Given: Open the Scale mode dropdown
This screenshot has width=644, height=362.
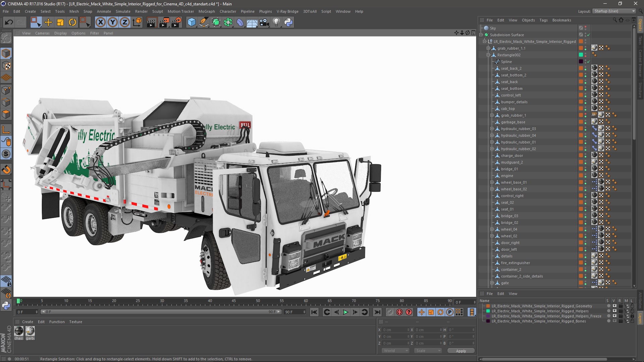Looking at the screenshot, I should pos(428,351).
